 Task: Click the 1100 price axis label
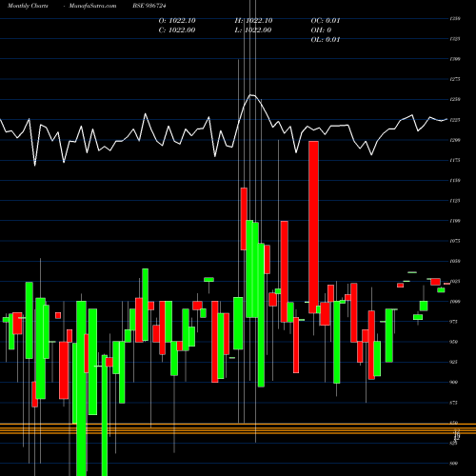(x=455, y=221)
